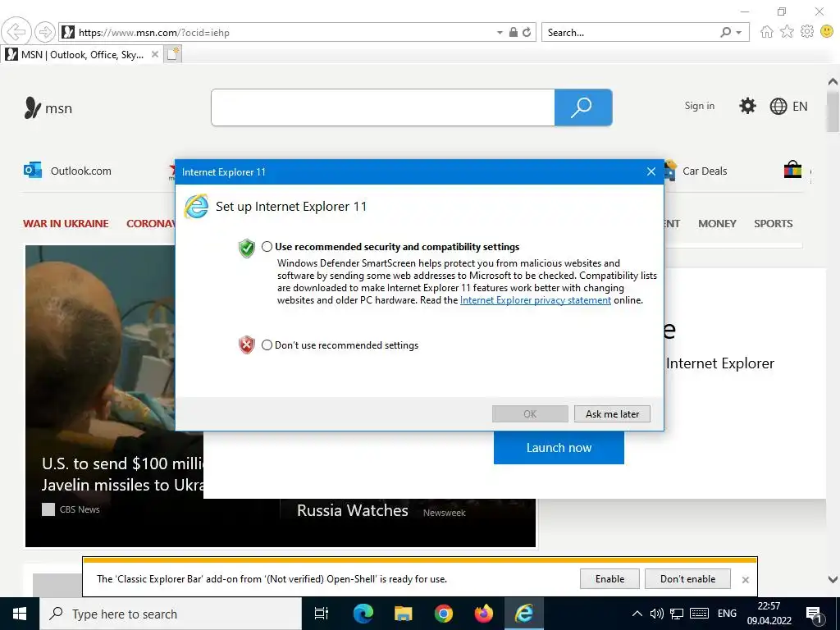Viewport: 840px width, 630px height.
Task: Click in the MSN web search field
Action: pyautogui.click(x=382, y=107)
